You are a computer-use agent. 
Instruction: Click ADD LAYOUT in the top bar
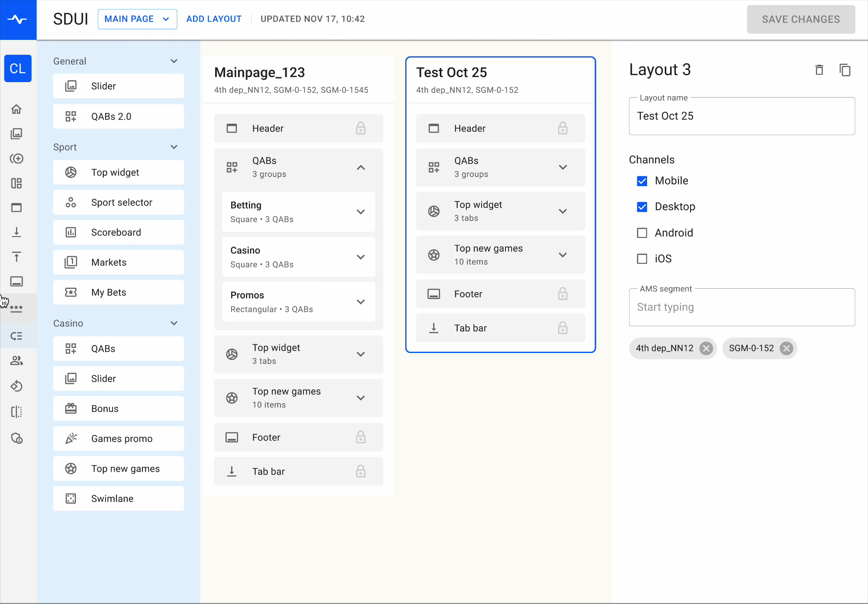214,19
